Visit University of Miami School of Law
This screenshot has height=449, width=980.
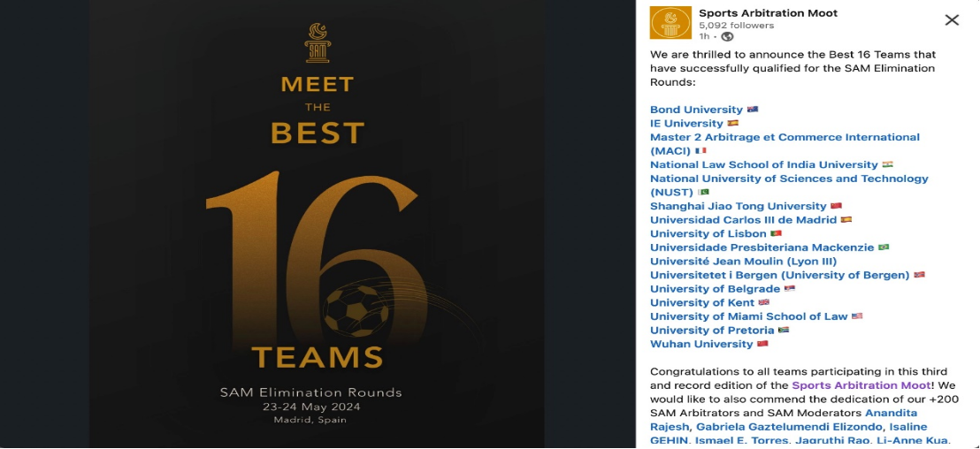(x=749, y=316)
